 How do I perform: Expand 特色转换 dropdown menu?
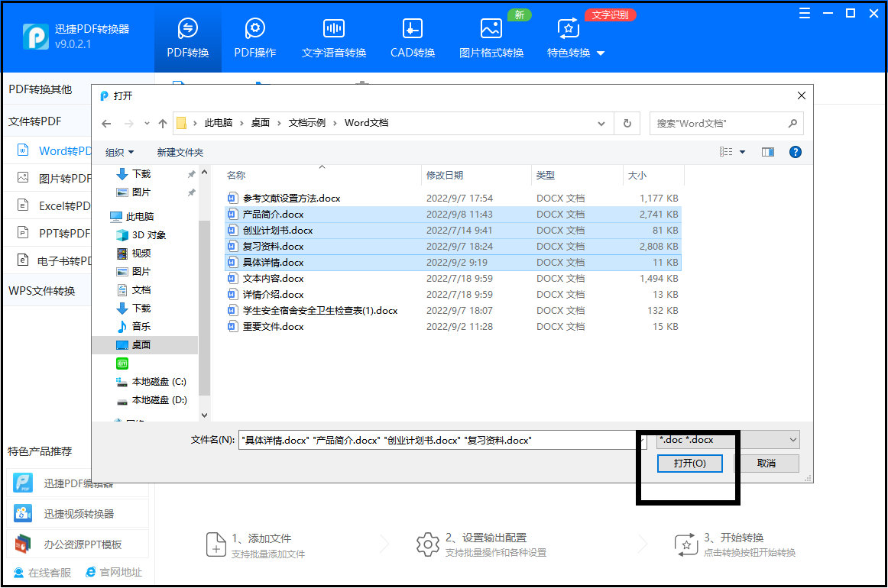coord(575,38)
